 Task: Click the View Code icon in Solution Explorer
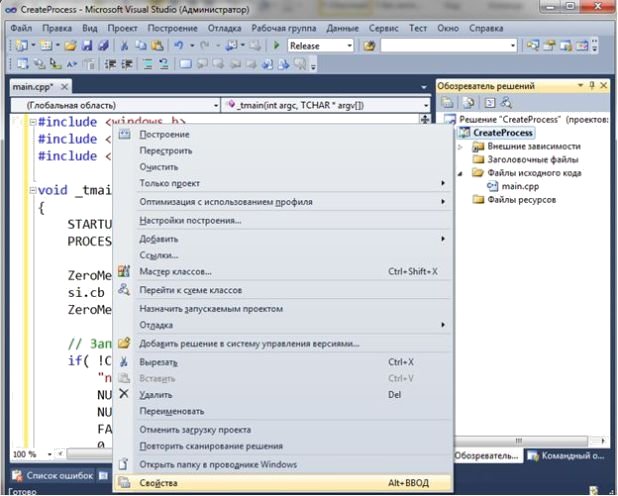[490, 103]
